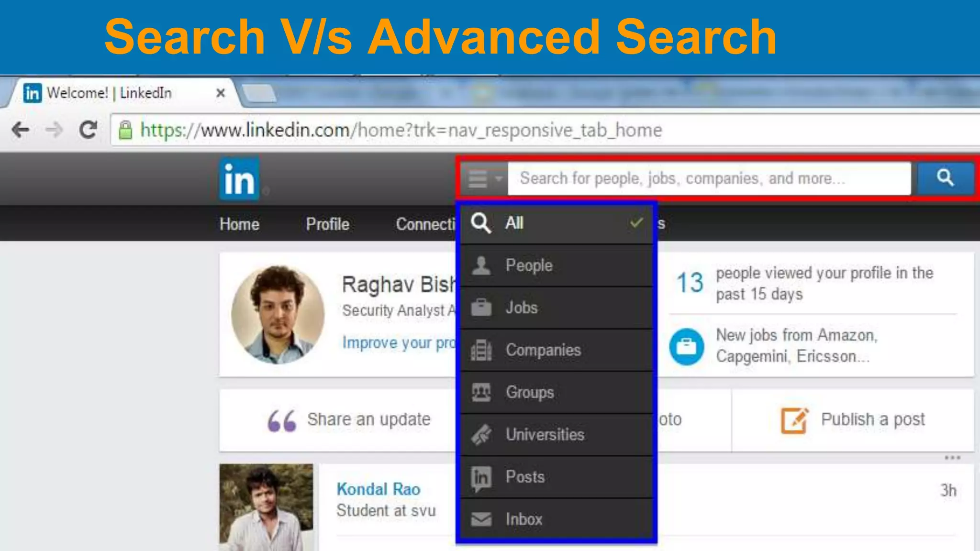Open the three-dots feed options menu

click(x=953, y=458)
